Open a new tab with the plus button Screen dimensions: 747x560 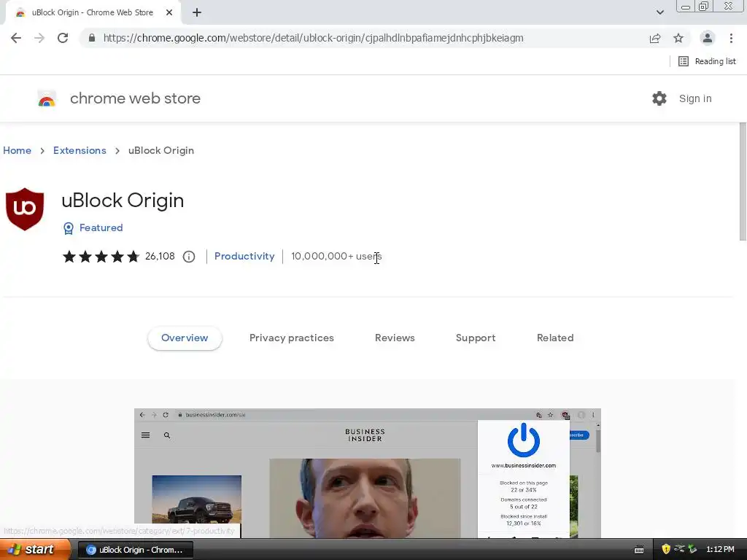click(197, 13)
